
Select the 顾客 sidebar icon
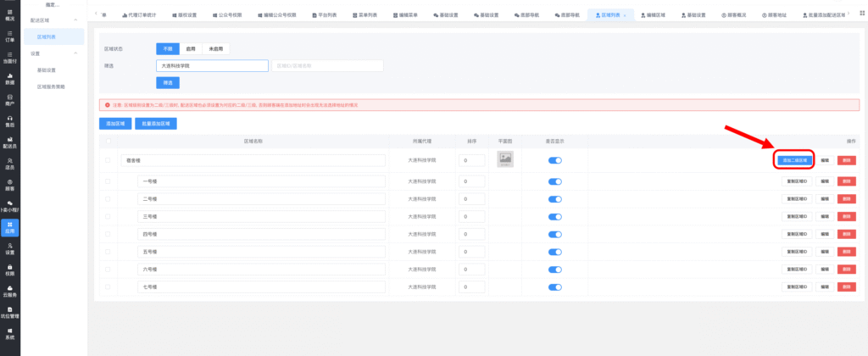[9, 185]
